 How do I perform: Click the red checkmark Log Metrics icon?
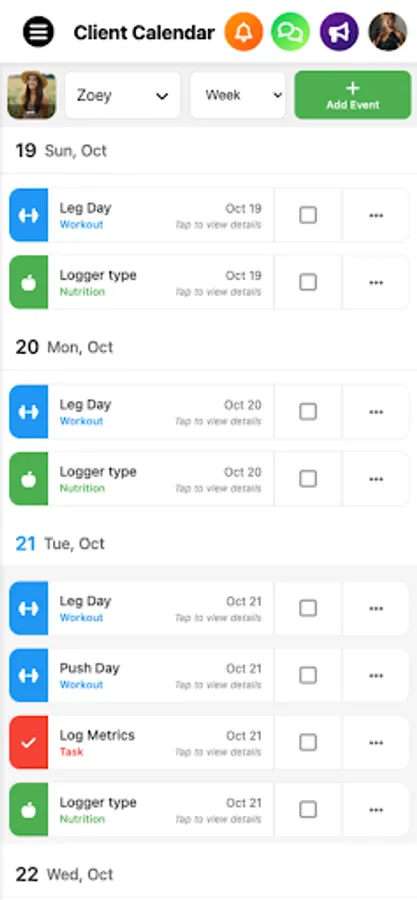[x=29, y=743]
